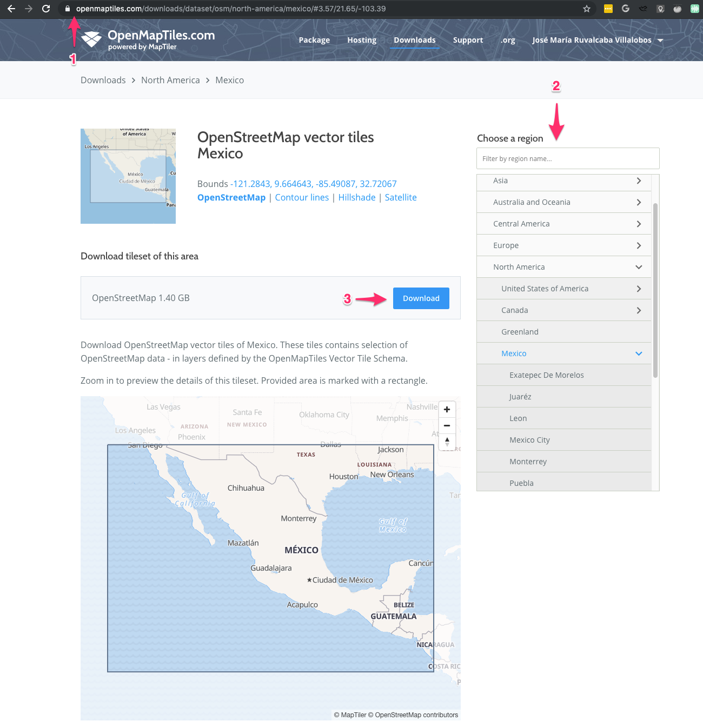This screenshot has height=728, width=703.
Task: Click the region list scrollbar
Action: pyautogui.click(x=655, y=290)
